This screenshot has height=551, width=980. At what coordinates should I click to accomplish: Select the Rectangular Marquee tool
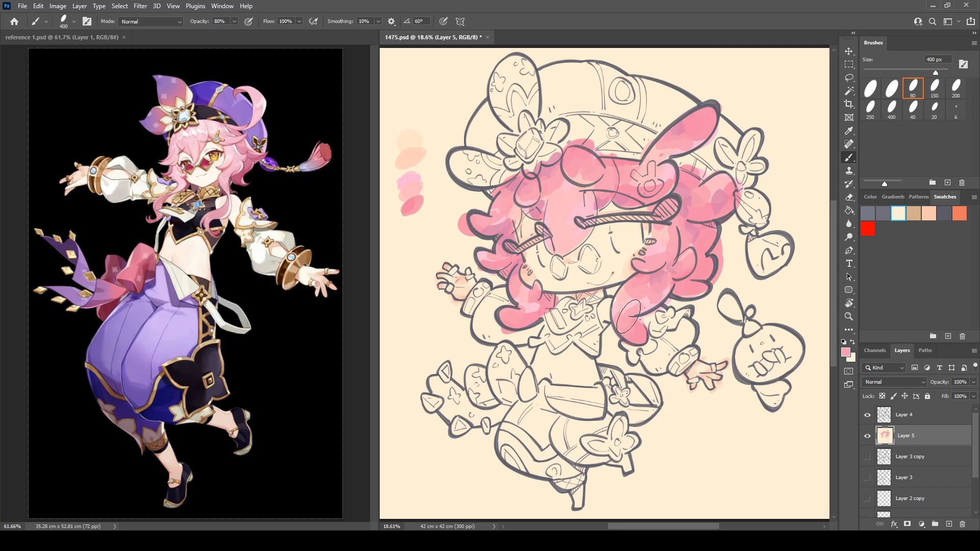[849, 64]
